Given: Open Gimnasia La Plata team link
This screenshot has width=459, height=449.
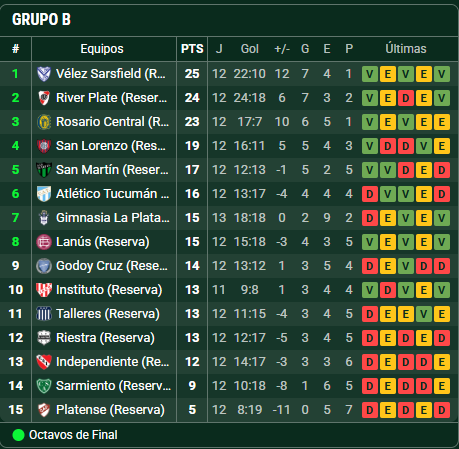Looking at the screenshot, I should (113, 218).
